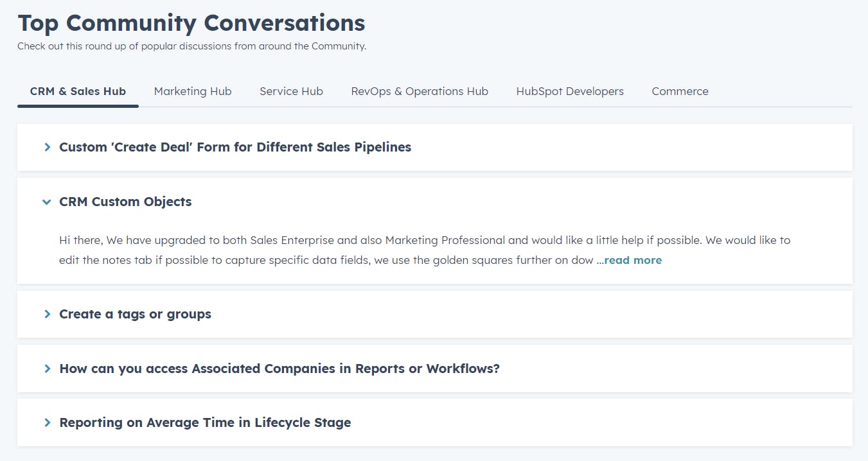The image size is (868, 461).
Task: Collapse chevron next to CRM Custom Objects
Action: 46,202
